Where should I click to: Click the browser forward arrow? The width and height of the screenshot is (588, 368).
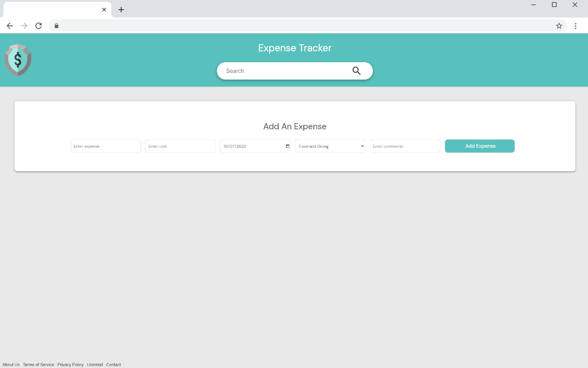tap(24, 26)
